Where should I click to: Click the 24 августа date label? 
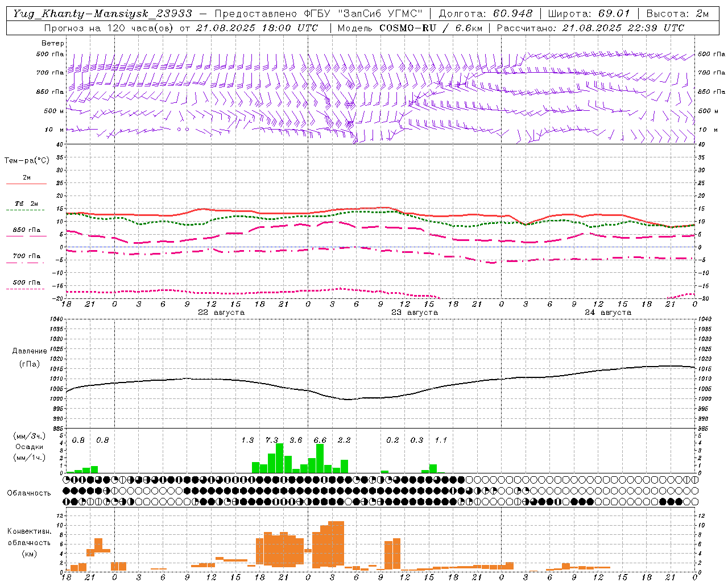pyautogui.click(x=607, y=313)
